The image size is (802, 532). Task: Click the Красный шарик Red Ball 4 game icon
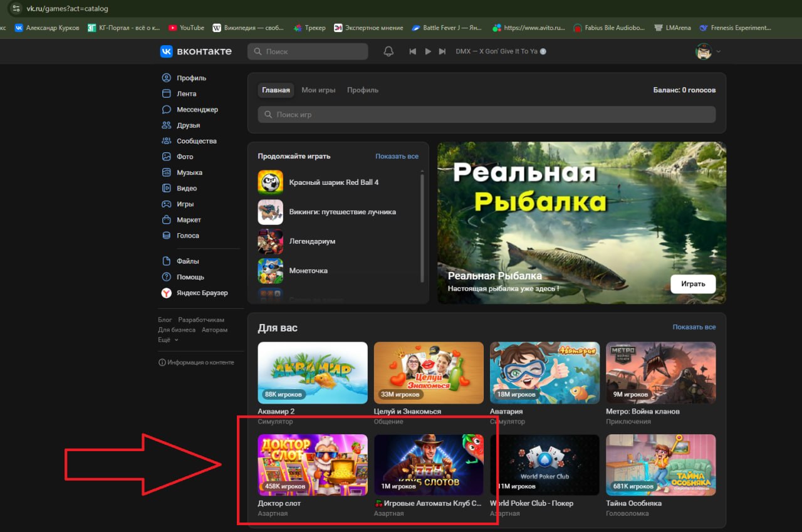(270, 182)
